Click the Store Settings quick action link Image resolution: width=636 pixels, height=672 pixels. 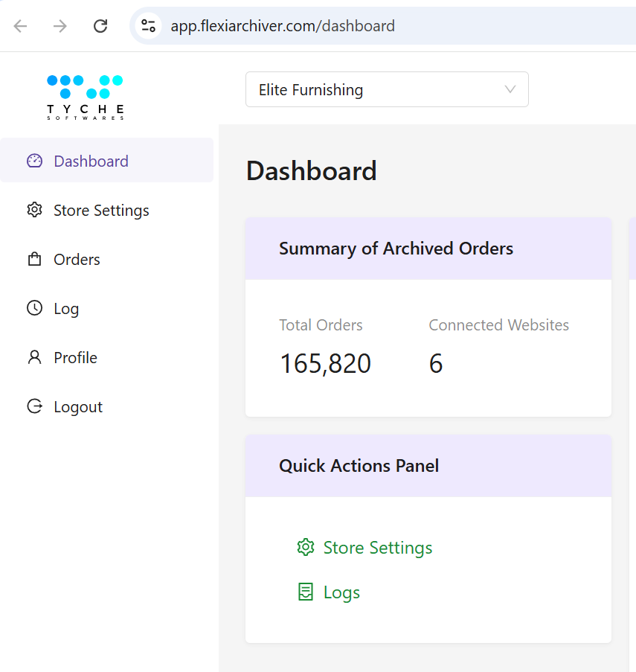pos(377,547)
